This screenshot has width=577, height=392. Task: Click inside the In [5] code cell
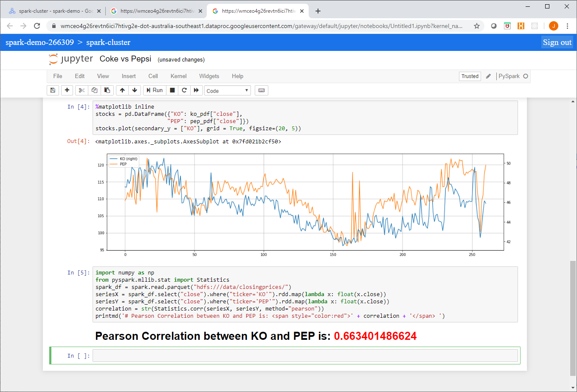click(305, 294)
